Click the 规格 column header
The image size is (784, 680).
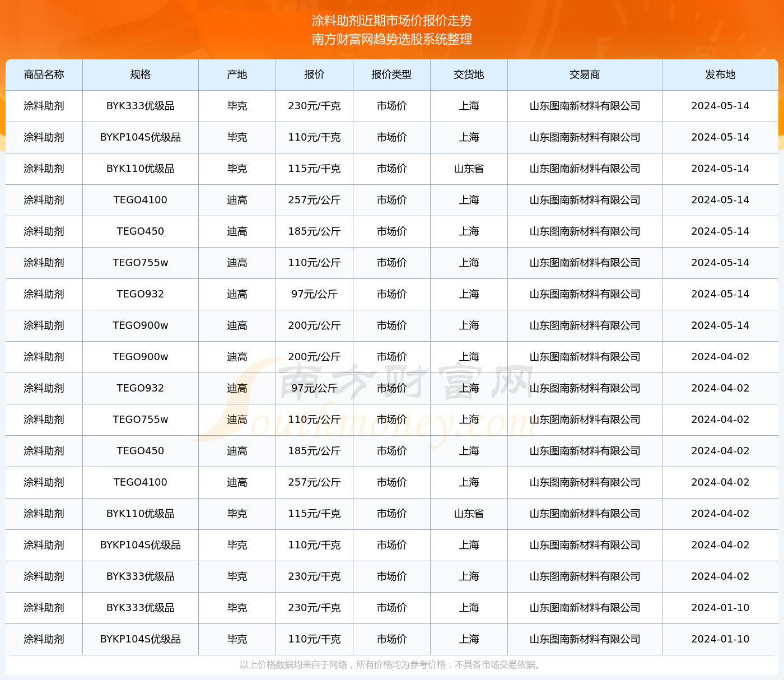coord(141,74)
